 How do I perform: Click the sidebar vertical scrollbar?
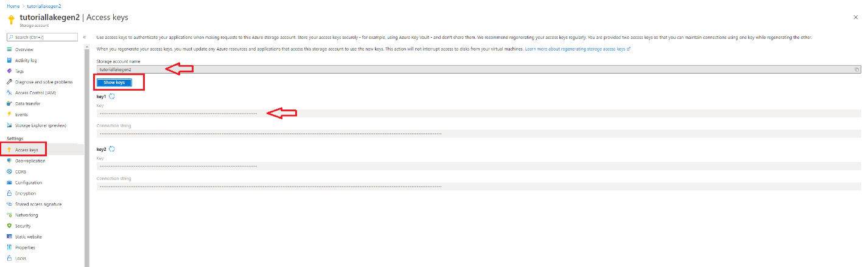pos(87,155)
